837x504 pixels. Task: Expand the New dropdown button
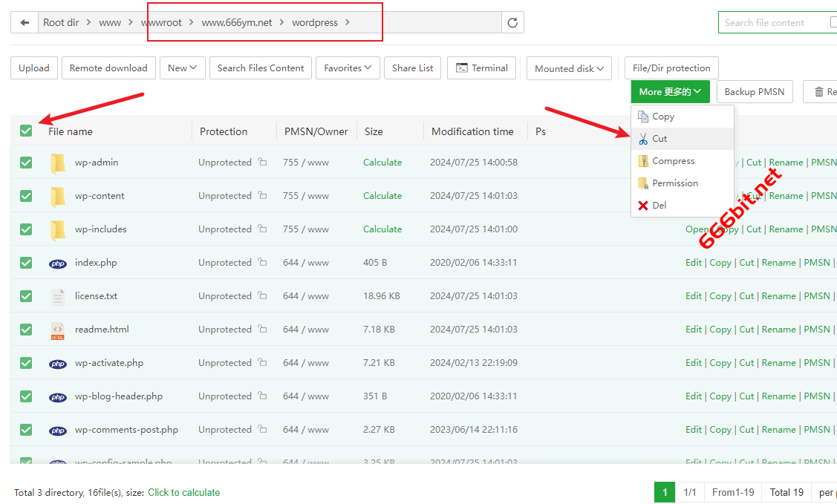pyautogui.click(x=182, y=68)
